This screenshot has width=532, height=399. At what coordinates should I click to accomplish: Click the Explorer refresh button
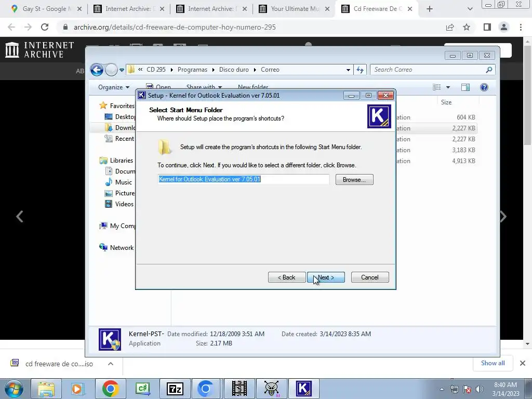pyautogui.click(x=360, y=70)
